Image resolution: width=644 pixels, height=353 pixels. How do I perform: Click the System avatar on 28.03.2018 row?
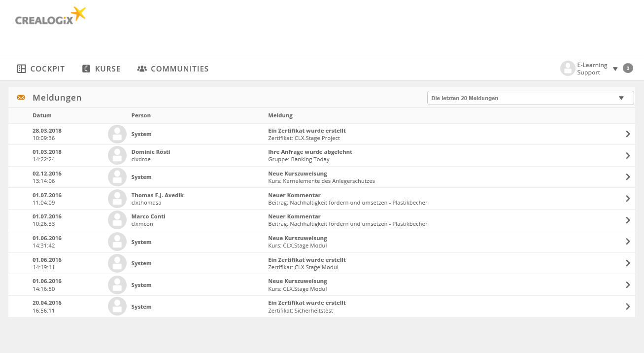117,134
